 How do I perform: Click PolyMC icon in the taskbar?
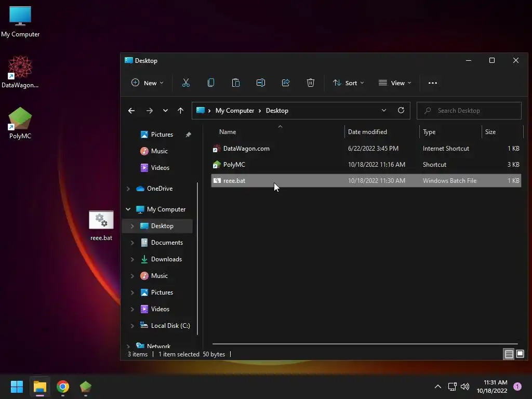click(x=86, y=387)
